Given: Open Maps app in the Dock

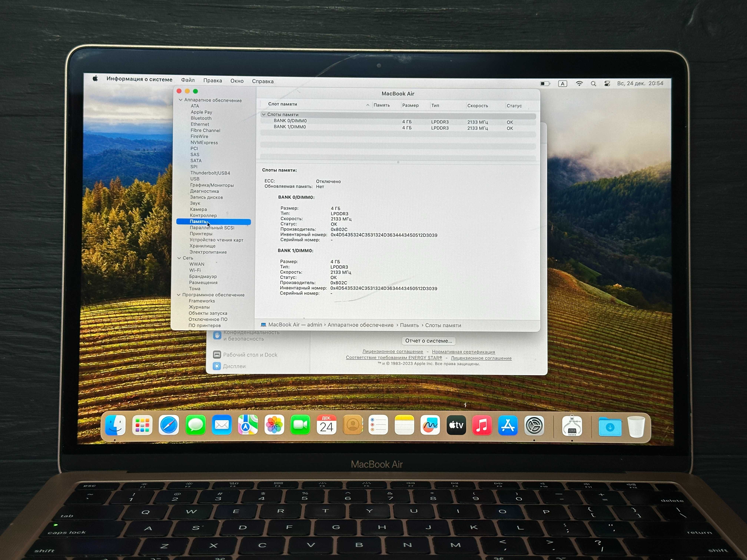Looking at the screenshot, I should point(248,425).
